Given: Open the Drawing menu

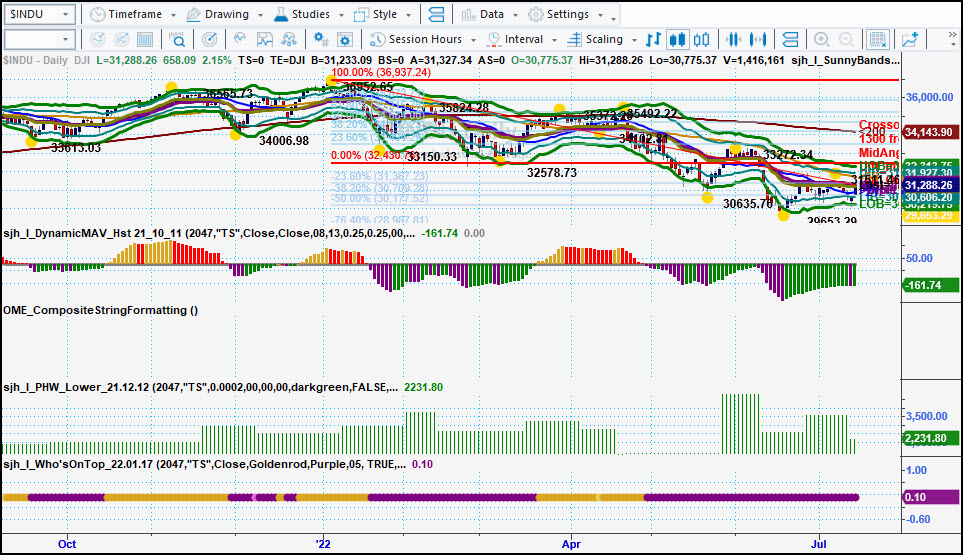Looking at the screenshot, I should tap(225, 14).
